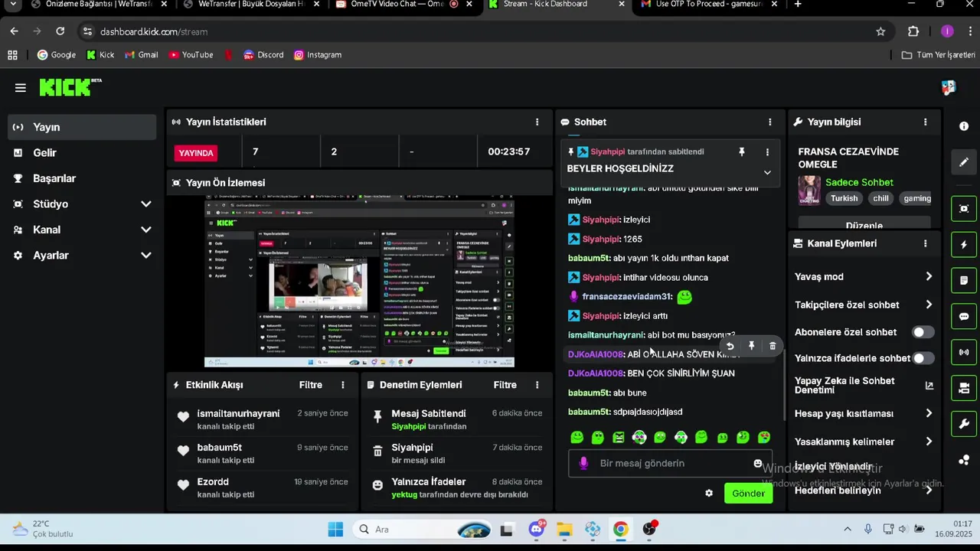Open the profile avatar at top right
Viewport: 980px width, 551px height.
click(949, 88)
